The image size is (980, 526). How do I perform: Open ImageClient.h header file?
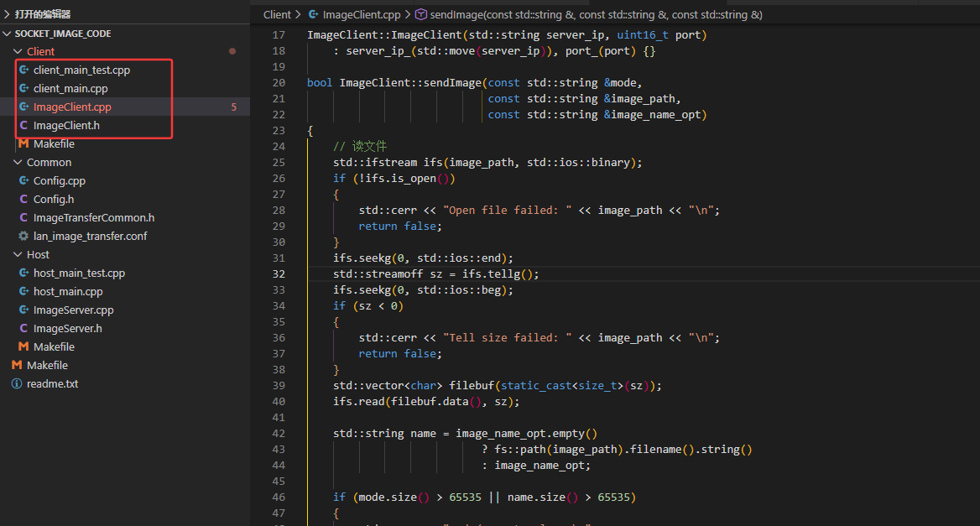coord(66,125)
